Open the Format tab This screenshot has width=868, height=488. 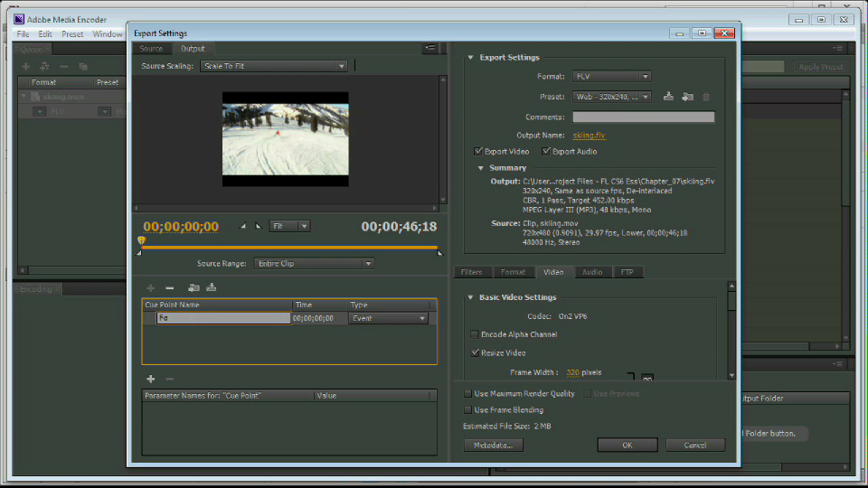[513, 272]
